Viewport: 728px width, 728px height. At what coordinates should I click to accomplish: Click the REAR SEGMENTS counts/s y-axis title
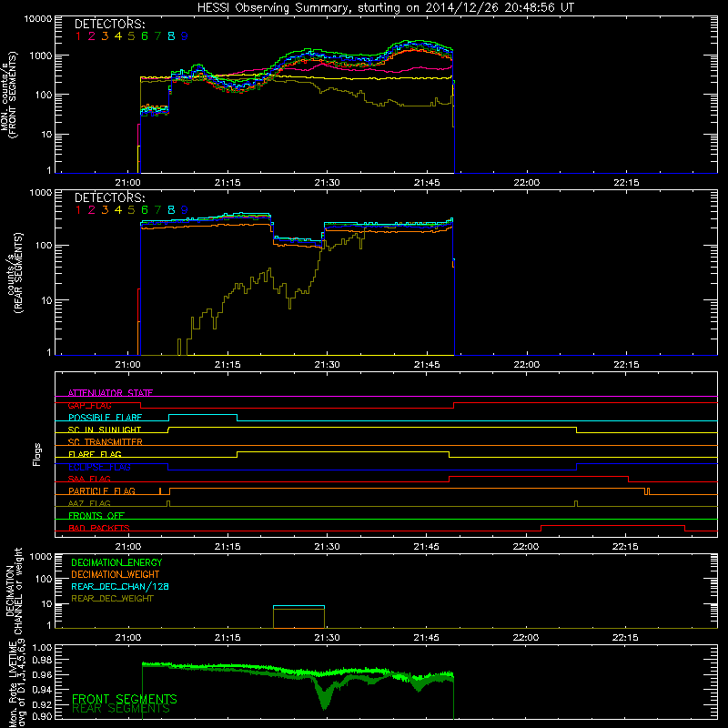15,273
